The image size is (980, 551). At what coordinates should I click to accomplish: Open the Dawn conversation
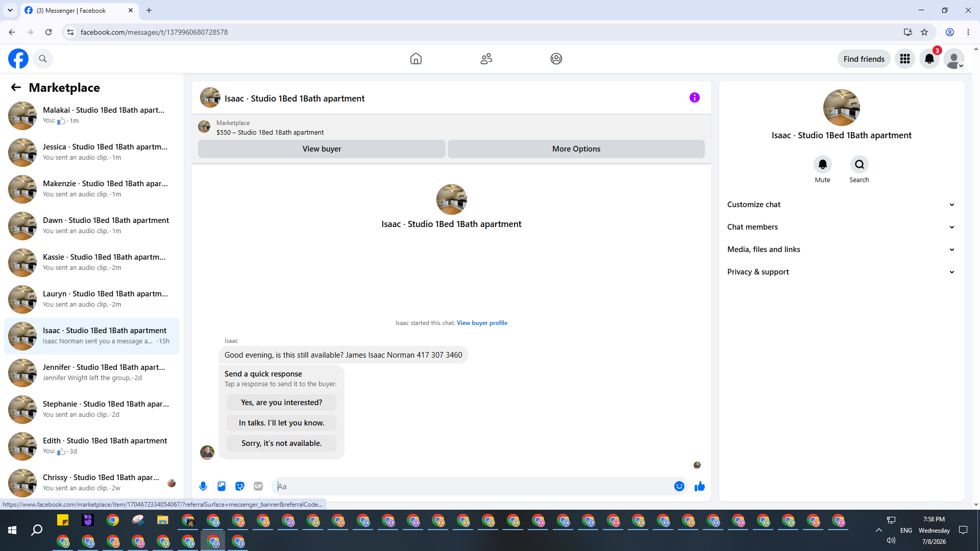click(92, 226)
